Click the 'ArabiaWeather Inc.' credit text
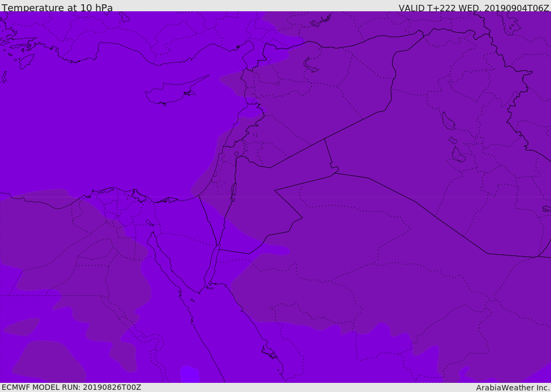551x392 pixels. (513, 388)
